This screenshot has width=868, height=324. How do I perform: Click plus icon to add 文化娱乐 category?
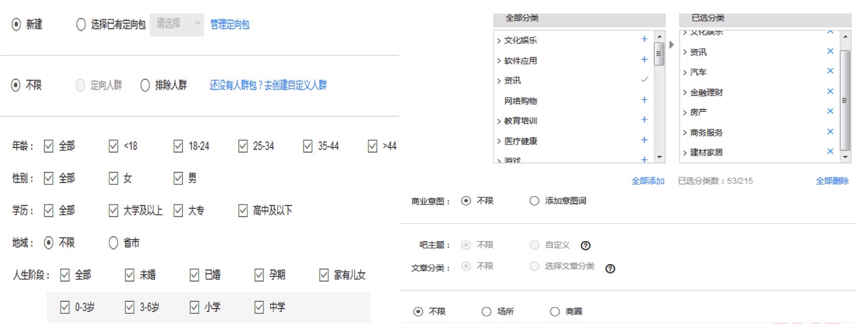click(644, 39)
